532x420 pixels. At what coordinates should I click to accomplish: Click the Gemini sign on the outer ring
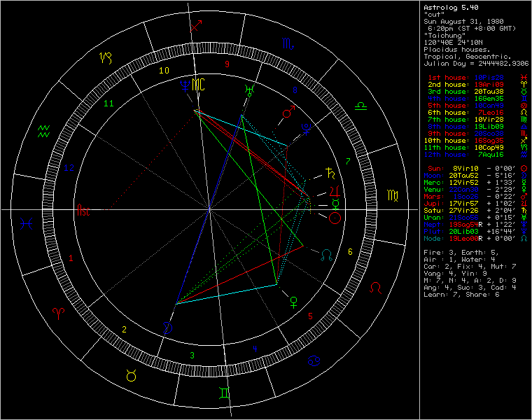(x=225, y=393)
